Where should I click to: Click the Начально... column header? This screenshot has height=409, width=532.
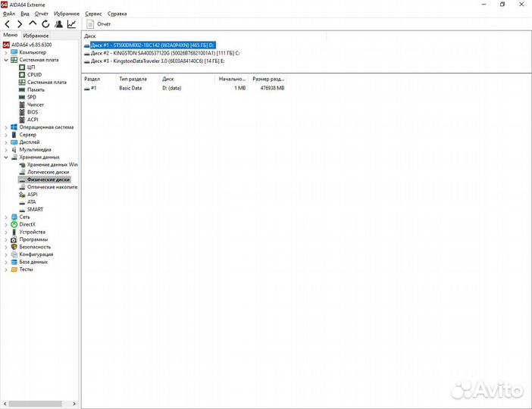232,79
